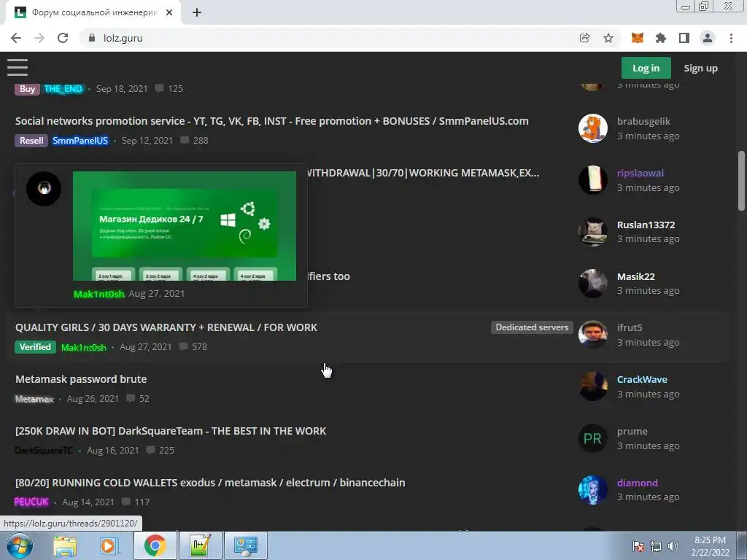
Task: Open the DarkSquareTeam 250K DRAW thread
Action: click(171, 431)
